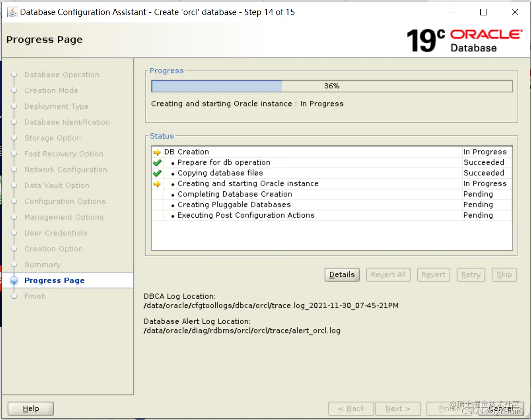Select the Prepare for db operation row
The image size is (531, 420).
332,163
